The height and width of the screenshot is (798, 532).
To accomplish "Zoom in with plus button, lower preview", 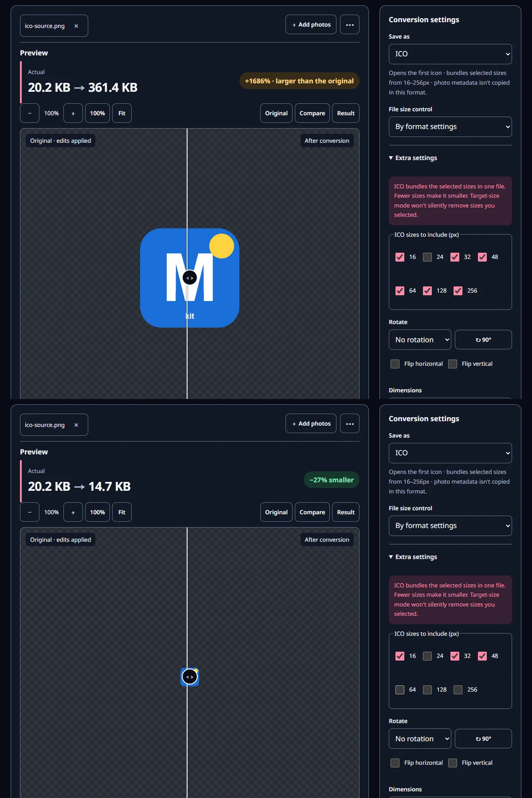I will click(x=73, y=512).
